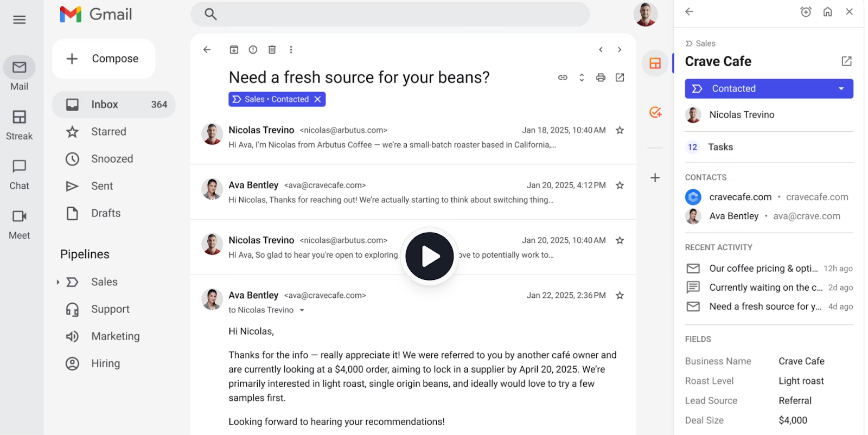
Task: Go to the older conversation arrow
Action: (x=620, y=49)
